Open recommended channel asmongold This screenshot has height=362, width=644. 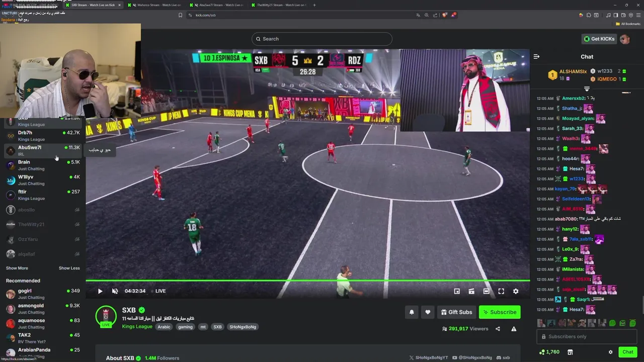[x=43, y=309]
